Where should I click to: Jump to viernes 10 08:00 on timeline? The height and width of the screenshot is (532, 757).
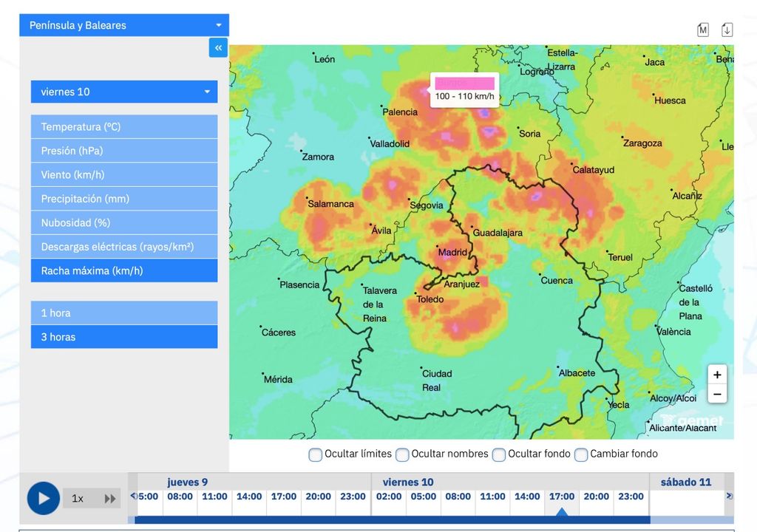458,497
